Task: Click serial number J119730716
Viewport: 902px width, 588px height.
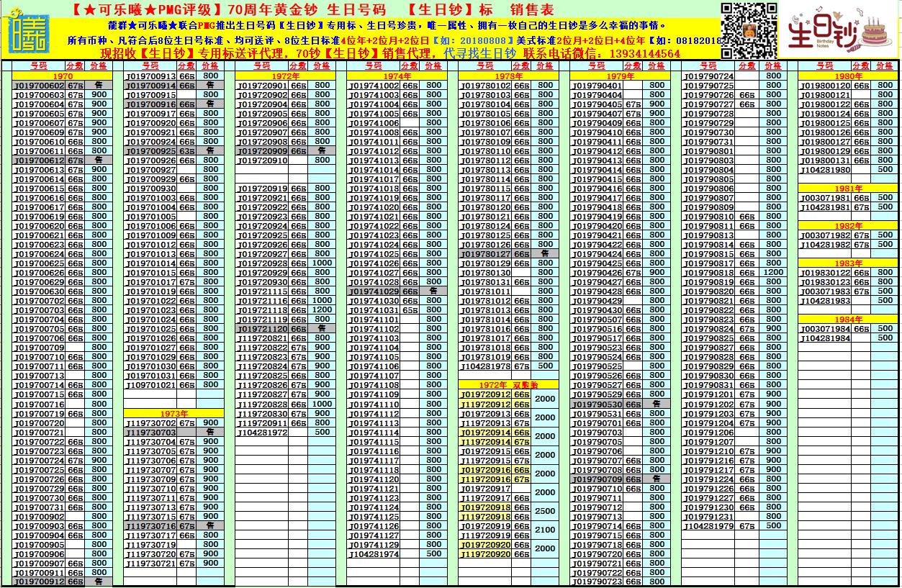Action: click(x=151, y=526)
